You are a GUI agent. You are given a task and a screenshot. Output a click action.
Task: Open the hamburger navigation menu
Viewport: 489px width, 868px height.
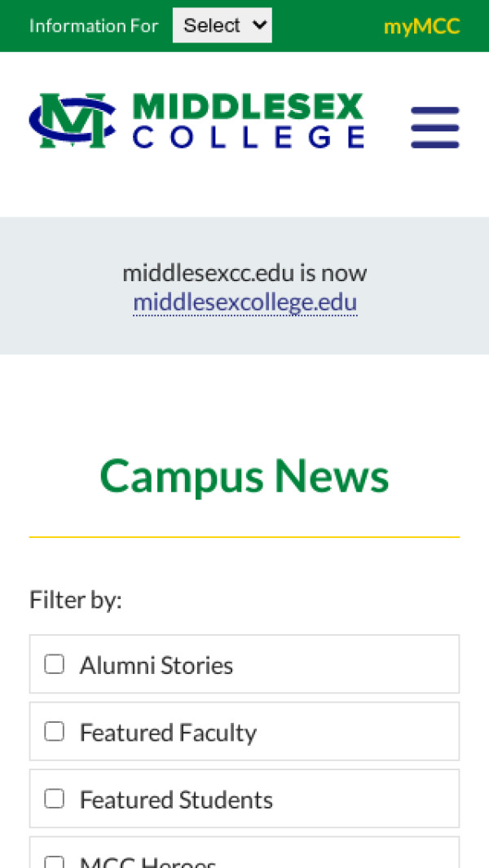coord(434,127)
